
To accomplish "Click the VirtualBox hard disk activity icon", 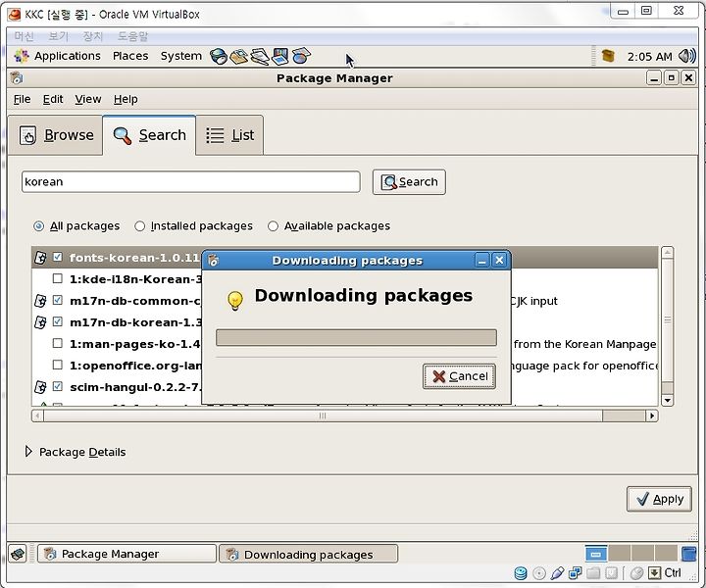I will (x=521, y=573).
